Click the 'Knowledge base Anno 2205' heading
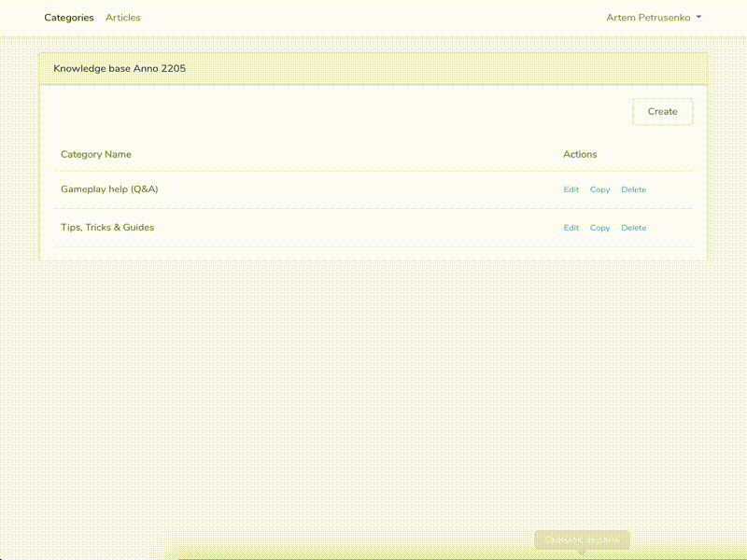This screenshot has height=560, width=747. (x=120, y=68)
